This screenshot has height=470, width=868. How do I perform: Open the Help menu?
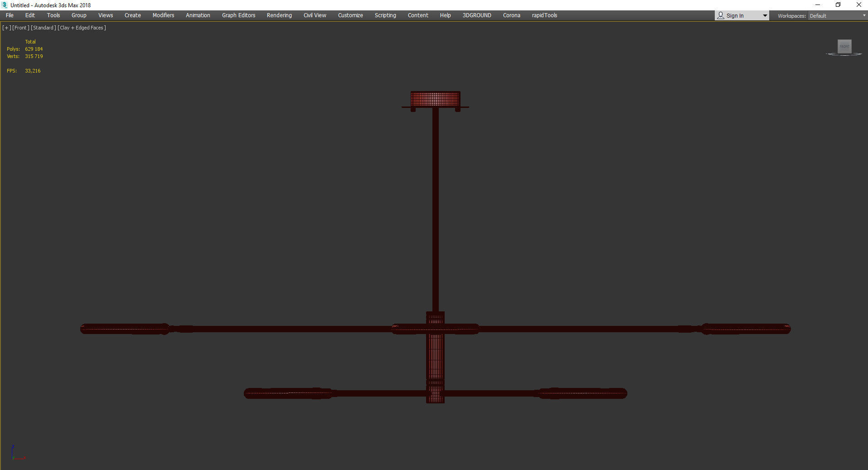pyautogui.click(x=445, y=15)
